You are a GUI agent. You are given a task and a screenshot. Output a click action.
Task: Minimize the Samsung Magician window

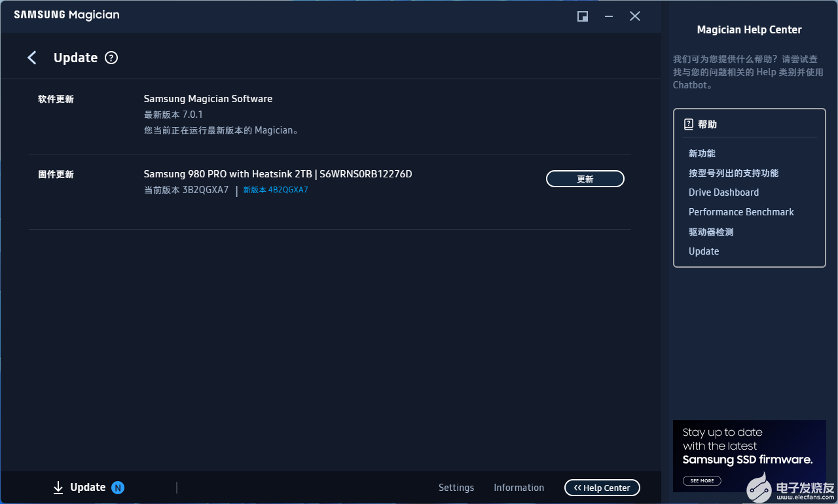coord(609,16)
